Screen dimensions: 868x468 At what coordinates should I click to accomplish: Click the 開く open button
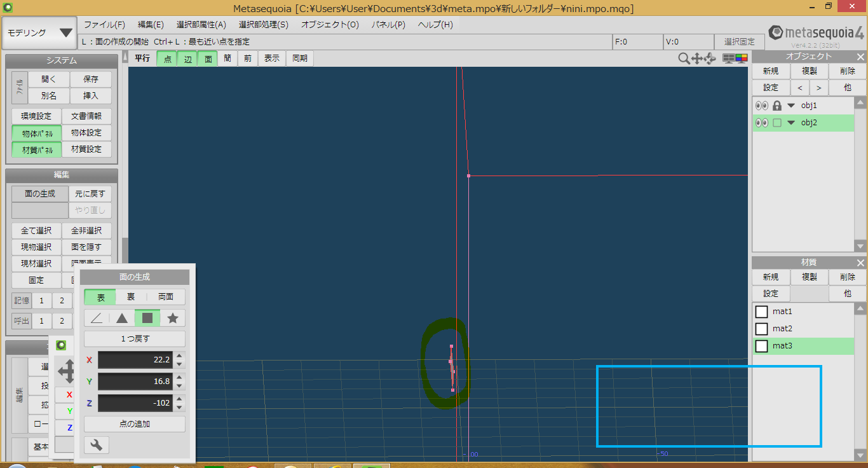tap(49, 79)
